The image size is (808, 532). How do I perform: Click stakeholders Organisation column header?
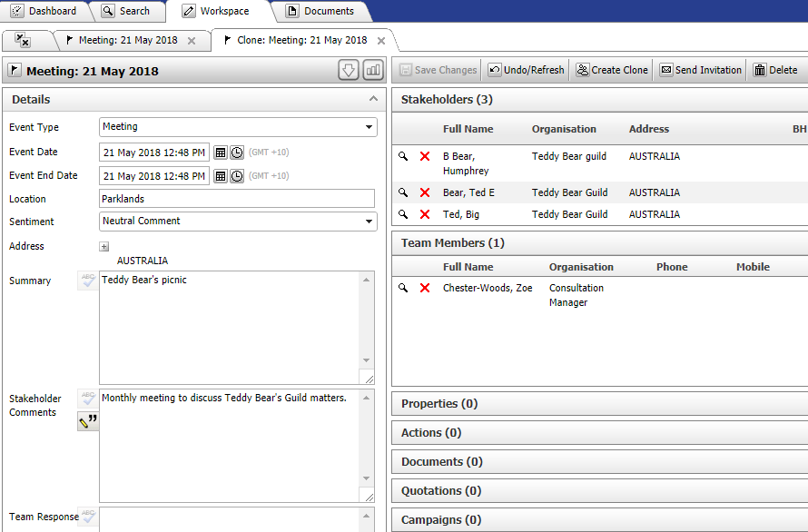[564, 129]
